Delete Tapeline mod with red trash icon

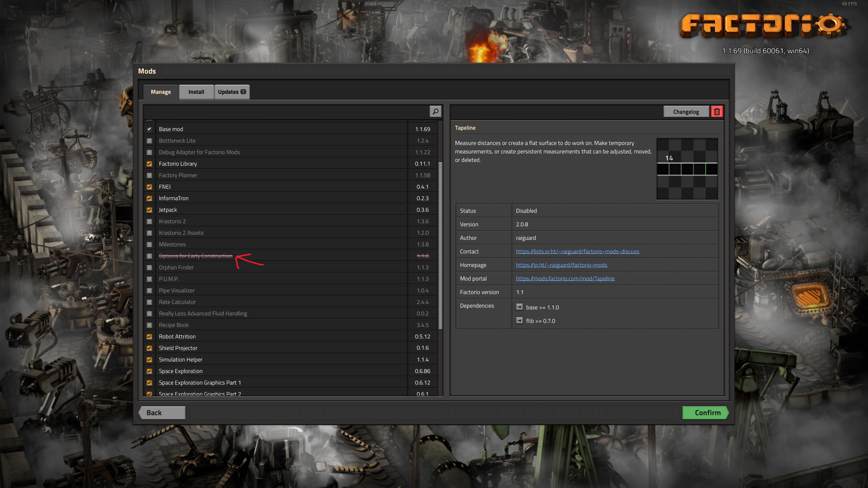(717, 111)
